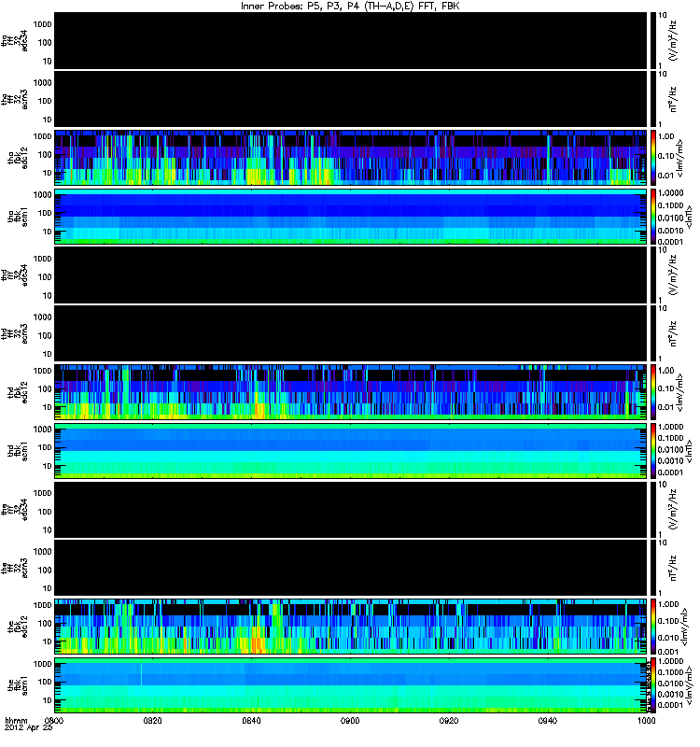The width and height of the screenshot is (700, 747).
Task: Select the tha fbk edc12 spectrogram panel
Action: point(351,158)
